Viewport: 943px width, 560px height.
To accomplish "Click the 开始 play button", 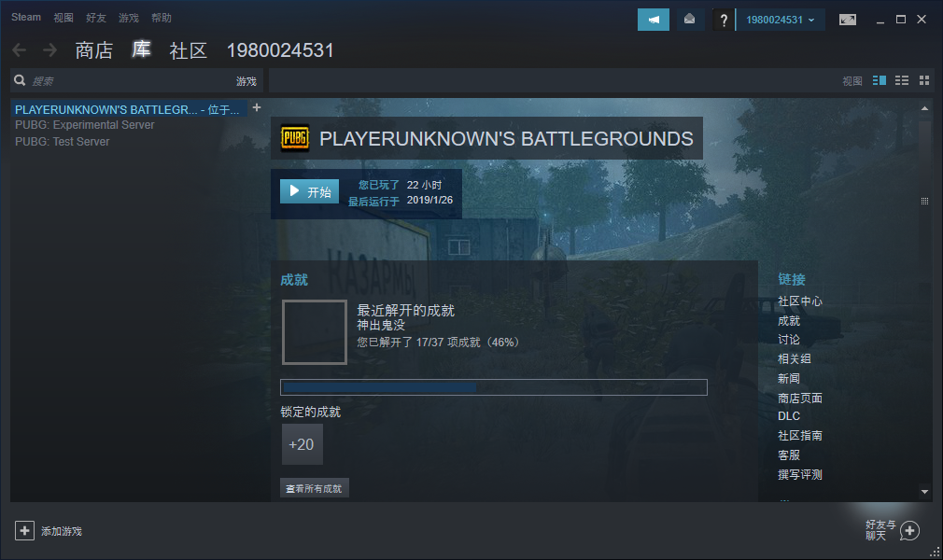I will (x=310, y=191).
